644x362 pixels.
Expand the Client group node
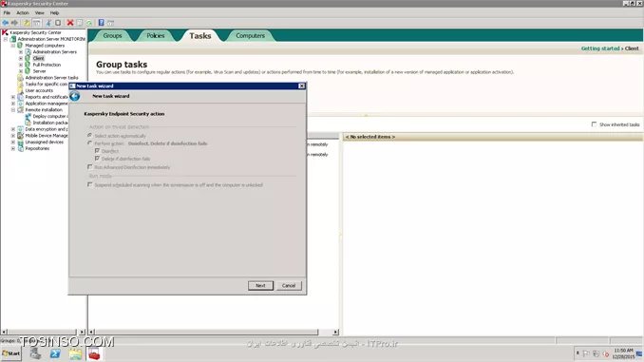tap(21, 58)
